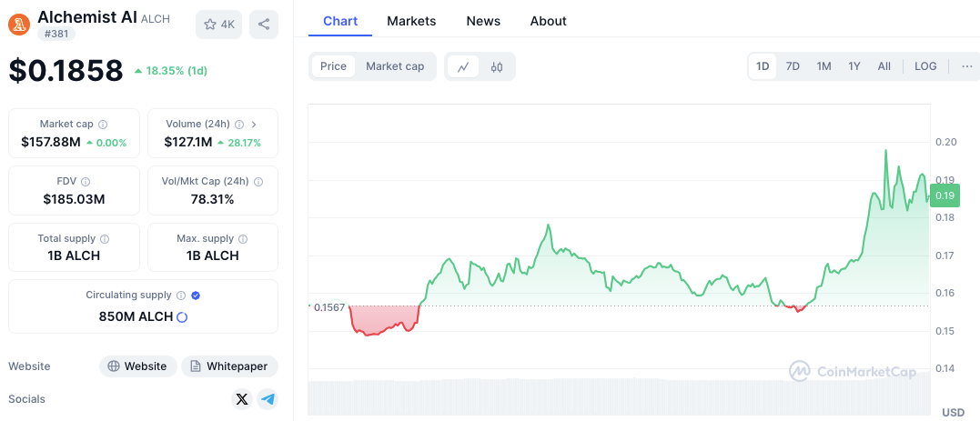Open the X (Twitter) social link
The width and height of the screenshot is (980, 421).
[x=242, y=399]
